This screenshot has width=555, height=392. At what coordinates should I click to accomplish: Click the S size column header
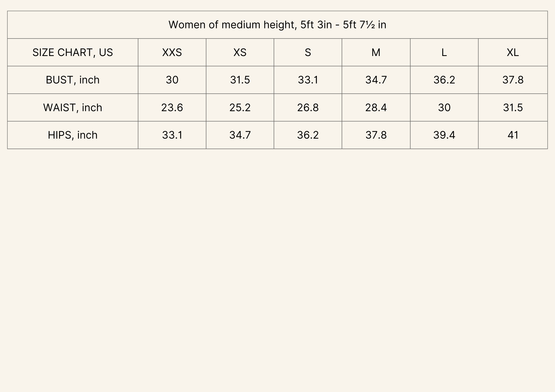308,52
